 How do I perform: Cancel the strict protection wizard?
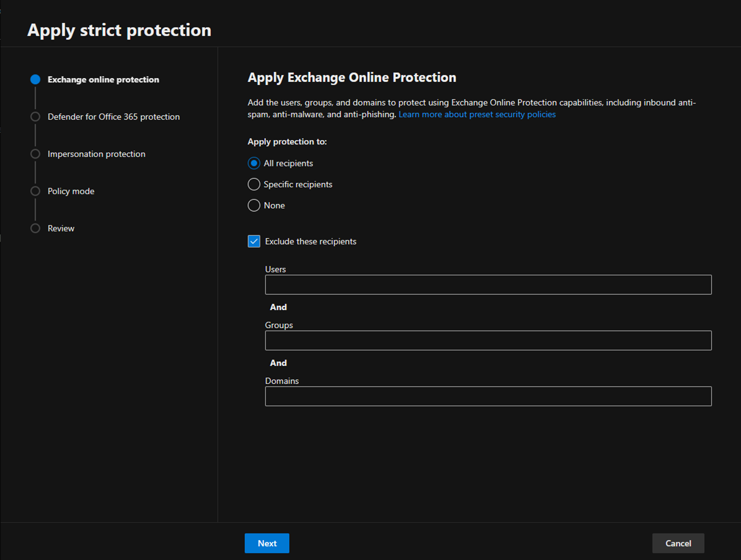tap(678, 543)
